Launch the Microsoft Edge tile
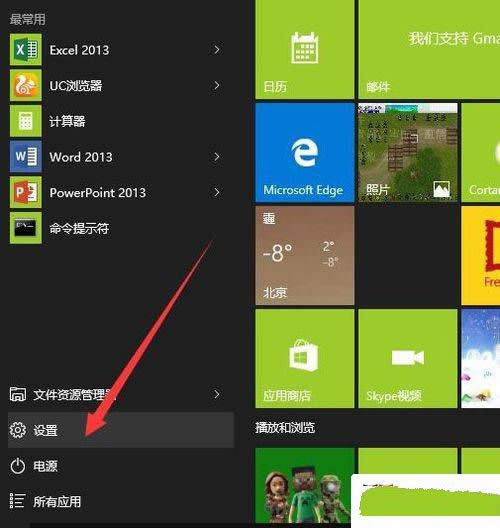The width and height of the screenshot is (500, 528). [x=305, y=153]
